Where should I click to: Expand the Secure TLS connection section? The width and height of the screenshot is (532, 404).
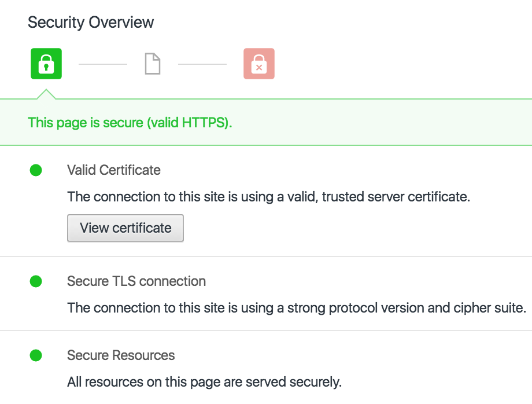tap(136, 281)
